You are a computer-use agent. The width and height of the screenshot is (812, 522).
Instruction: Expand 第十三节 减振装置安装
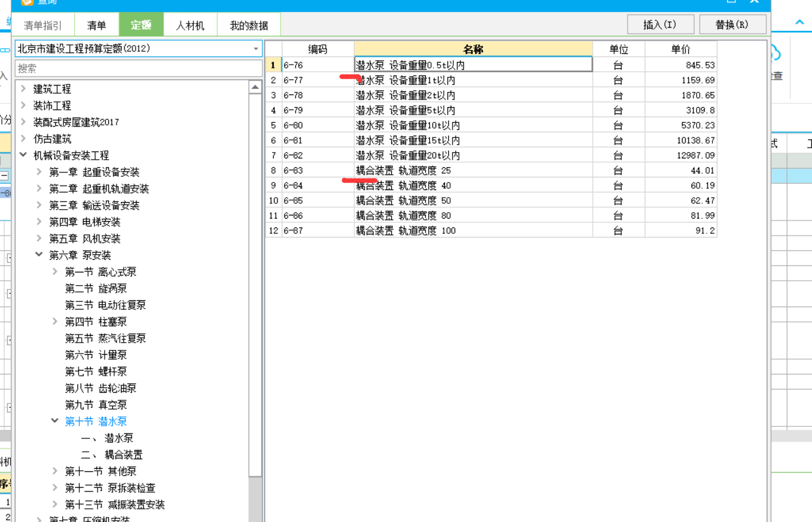pyautogui.click(x=55, y=504)
